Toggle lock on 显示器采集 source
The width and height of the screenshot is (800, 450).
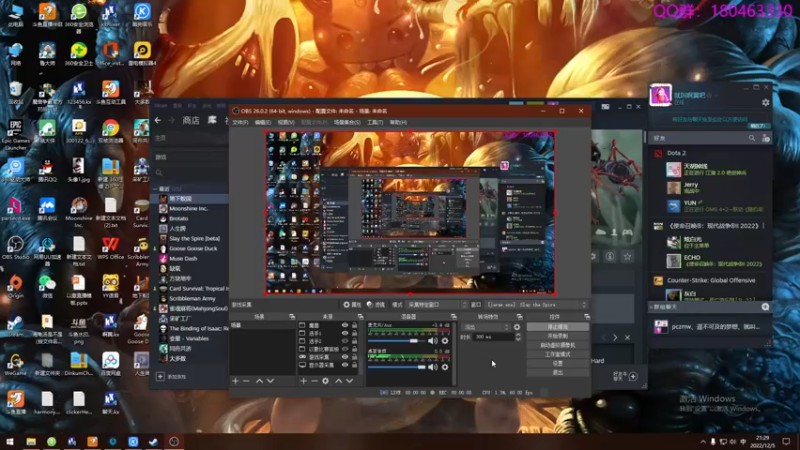pos(355,365)
